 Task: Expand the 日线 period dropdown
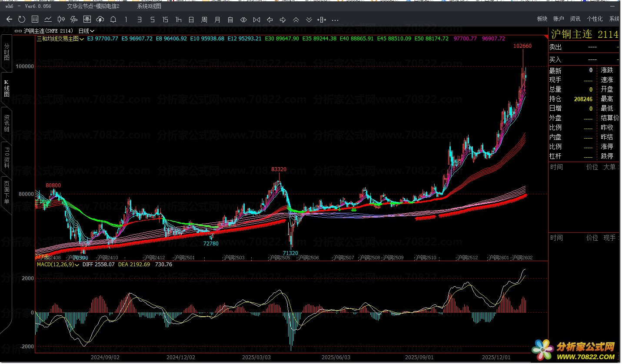[86, 31]
